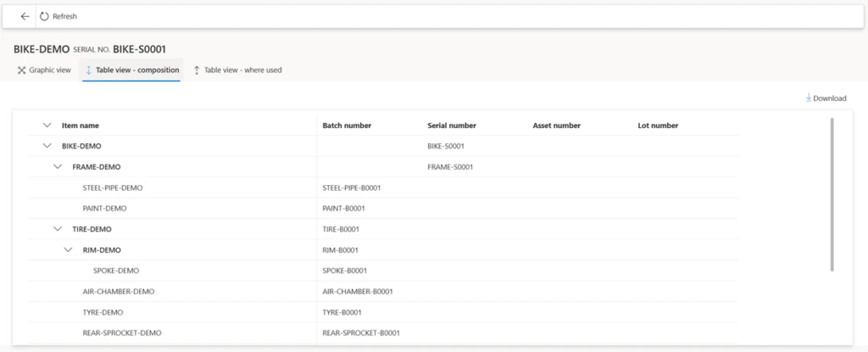Screen dimensions: 868x352
Task: Click the Graphic view network icon
Action: coord(21,70)
